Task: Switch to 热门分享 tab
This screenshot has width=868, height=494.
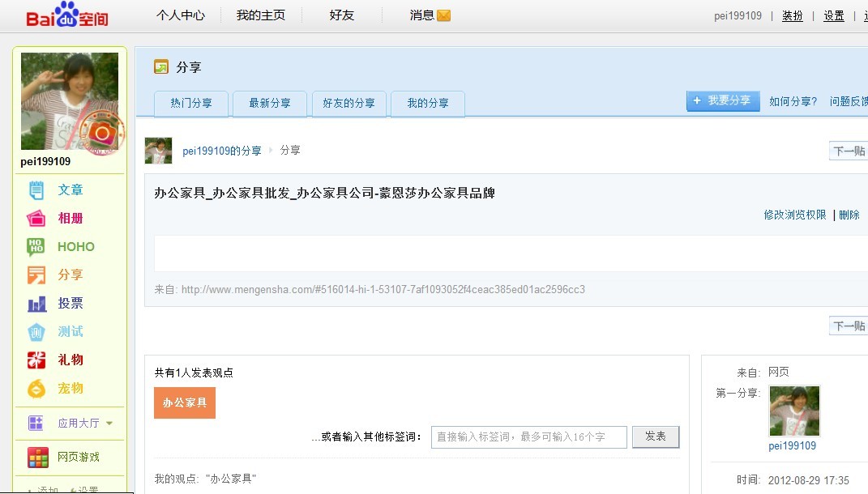Action: (191, 104)
